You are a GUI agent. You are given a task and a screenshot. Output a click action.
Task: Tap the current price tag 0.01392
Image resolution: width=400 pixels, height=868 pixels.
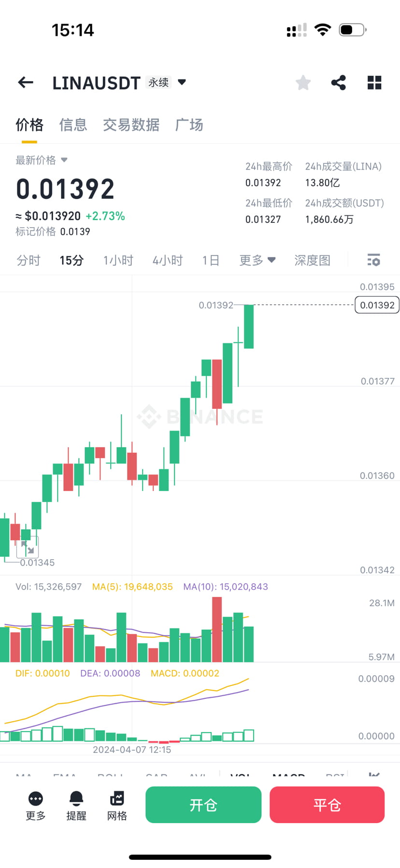tap(377, 305)
